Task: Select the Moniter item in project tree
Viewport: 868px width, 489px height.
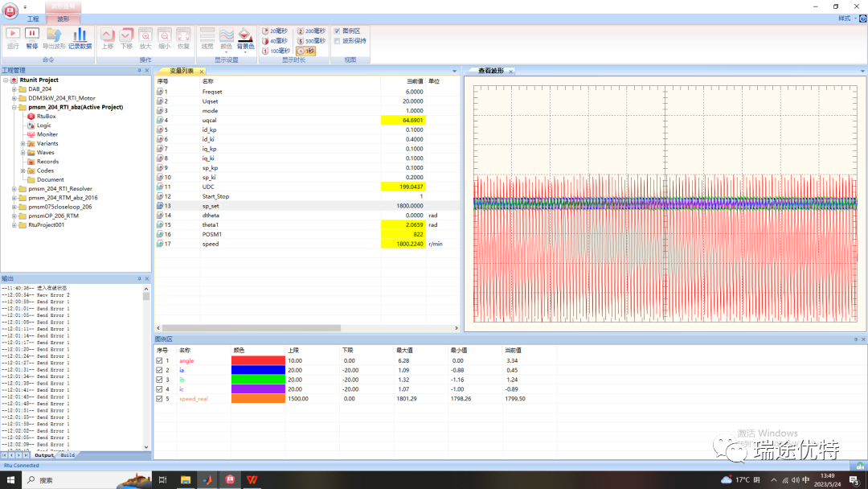Action: point(47,134)
